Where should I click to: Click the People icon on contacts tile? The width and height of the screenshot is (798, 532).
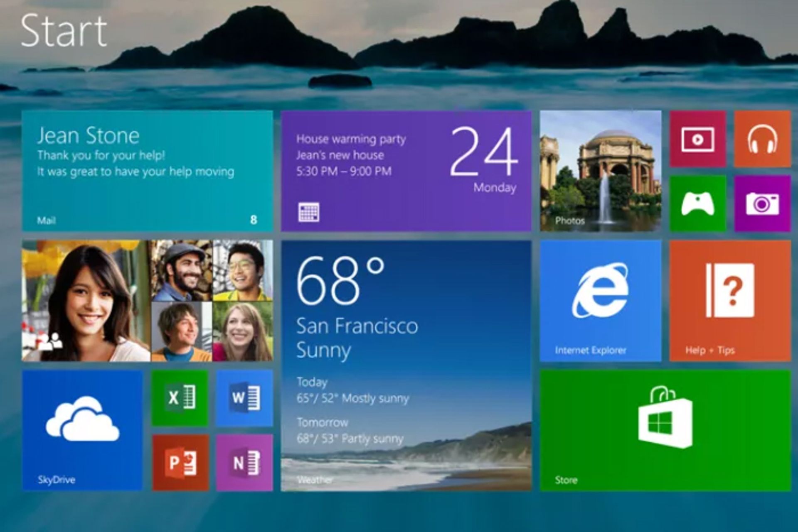pos(50,341)
